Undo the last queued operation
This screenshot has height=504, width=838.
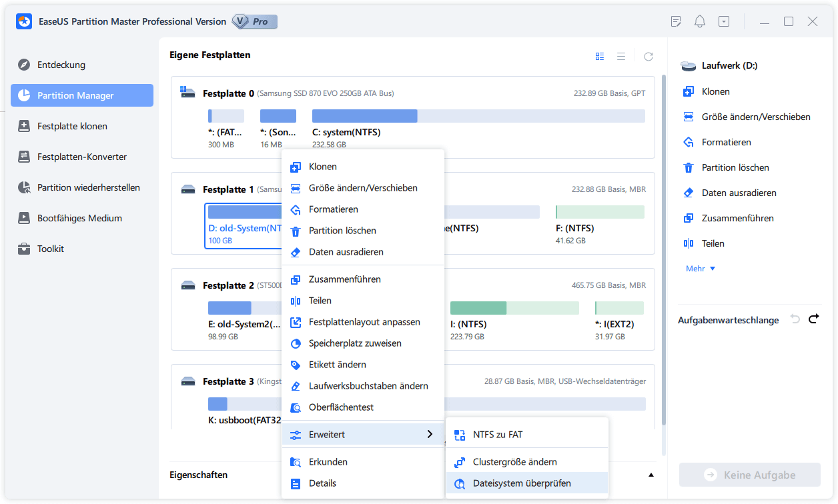(795, 319)
